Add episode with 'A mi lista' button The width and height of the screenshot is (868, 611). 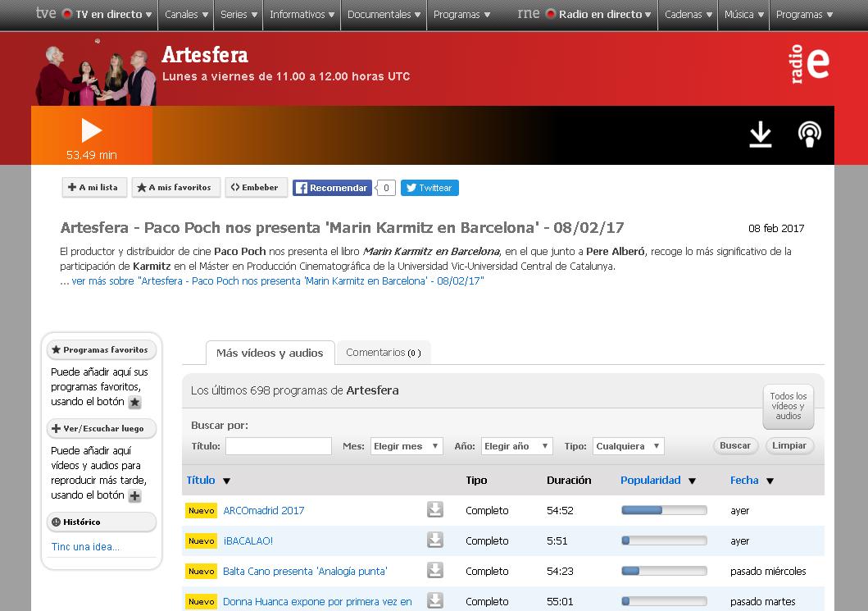tap(93, 188)
